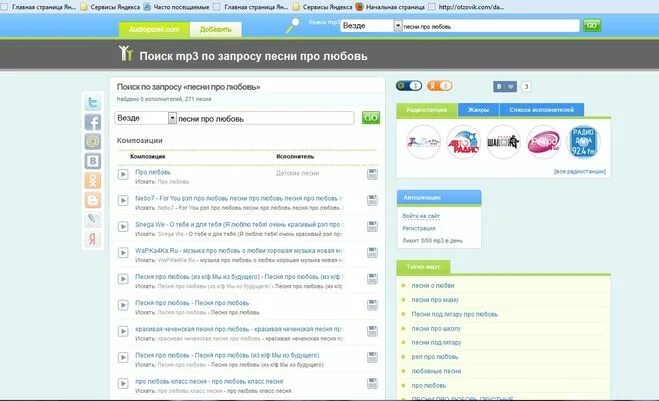Play the track 'Про любовь' by Детские песни
This screenshot has width=659, height=401.
click(x=123, y=174)
